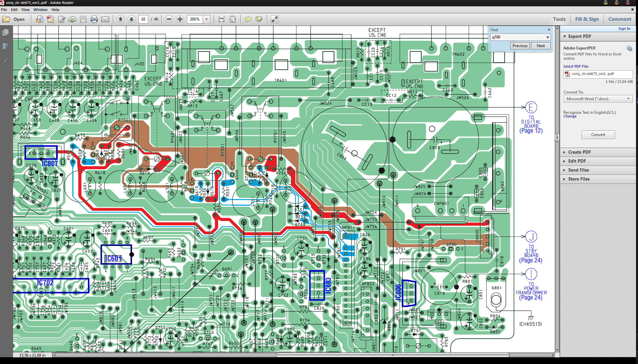Click the fit width scrolling icon
638x364 pixels.
click(x=222, y=19)
